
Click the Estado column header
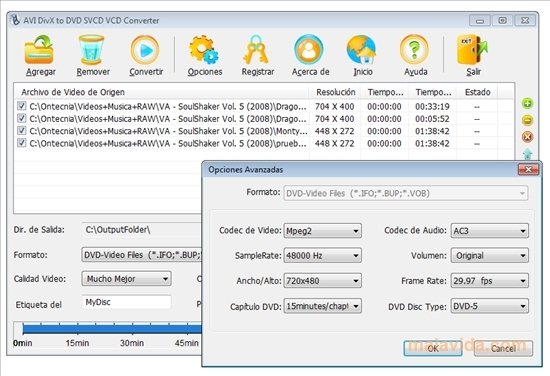tap(477, 92)
